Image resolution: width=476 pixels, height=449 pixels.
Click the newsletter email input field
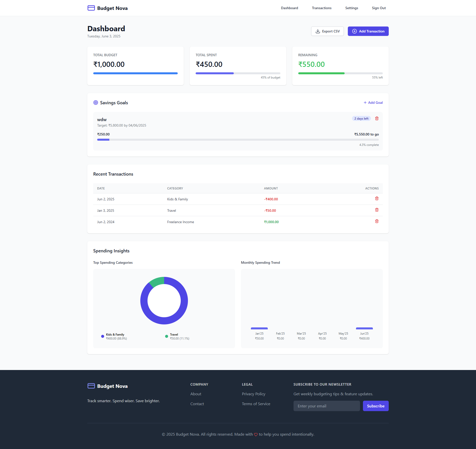point(327,406)
